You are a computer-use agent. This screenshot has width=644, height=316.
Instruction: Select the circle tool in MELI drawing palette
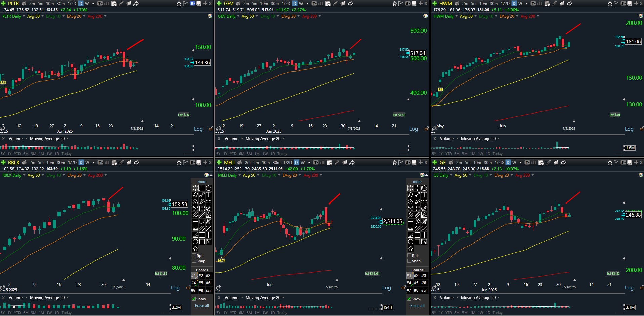(411, 242)
